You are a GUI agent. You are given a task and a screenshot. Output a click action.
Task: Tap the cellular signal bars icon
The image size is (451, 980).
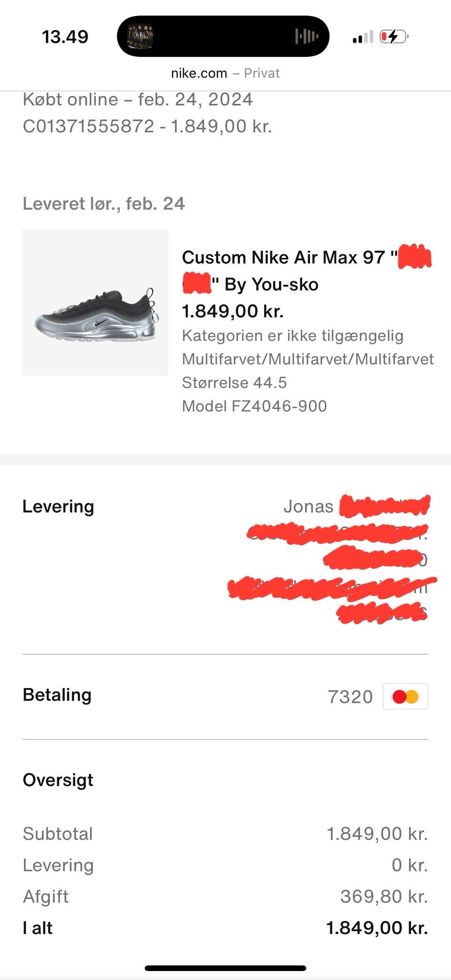[362, 37]
